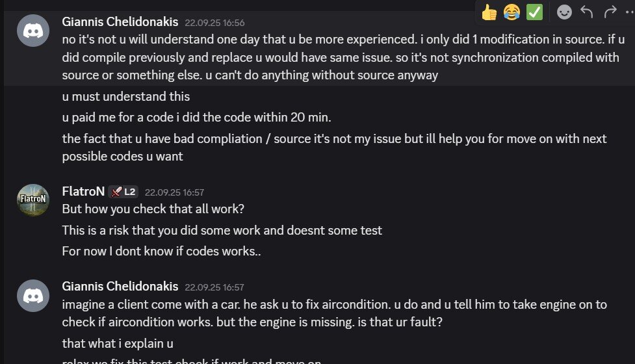React with the thumbs up emoji
This screenshot has width=635, height=364.
click(489, 12)
